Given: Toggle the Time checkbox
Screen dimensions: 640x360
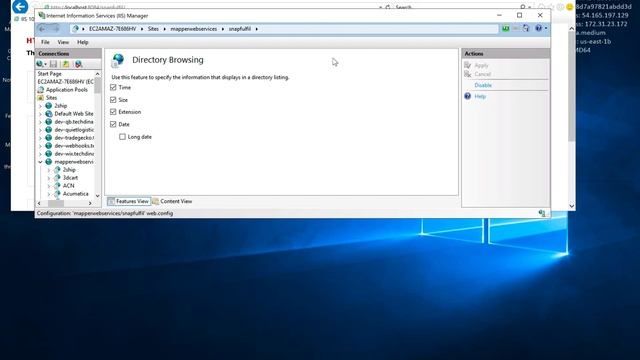Looking at the screenshot, I should [x=113, y=87].
